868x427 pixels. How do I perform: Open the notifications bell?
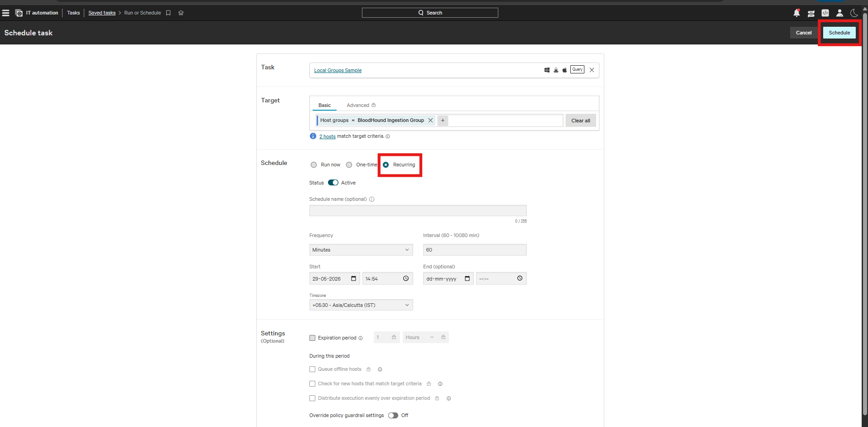pos(796,13)
